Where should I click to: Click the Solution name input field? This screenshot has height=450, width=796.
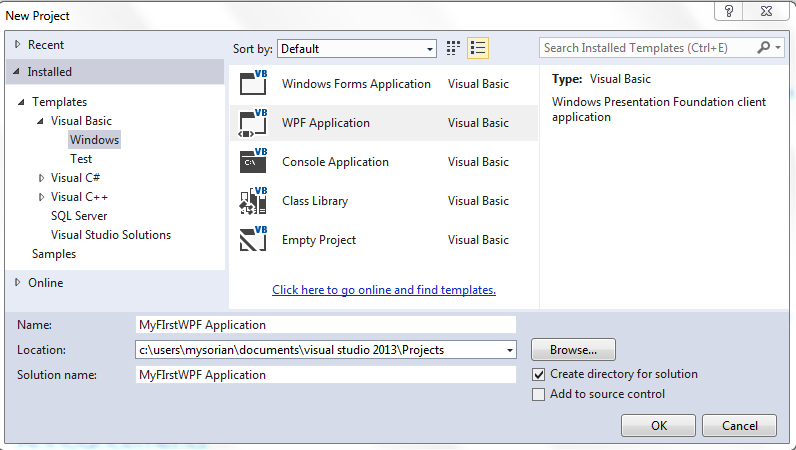pos(325,375)
